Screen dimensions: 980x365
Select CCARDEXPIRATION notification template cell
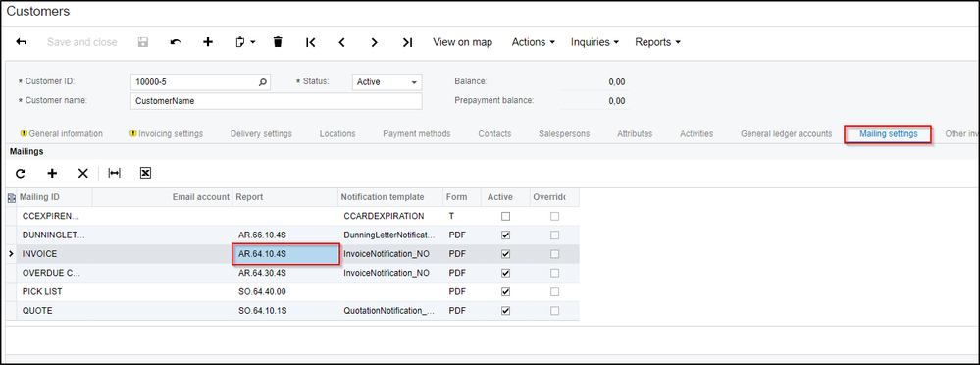(390, 216)
